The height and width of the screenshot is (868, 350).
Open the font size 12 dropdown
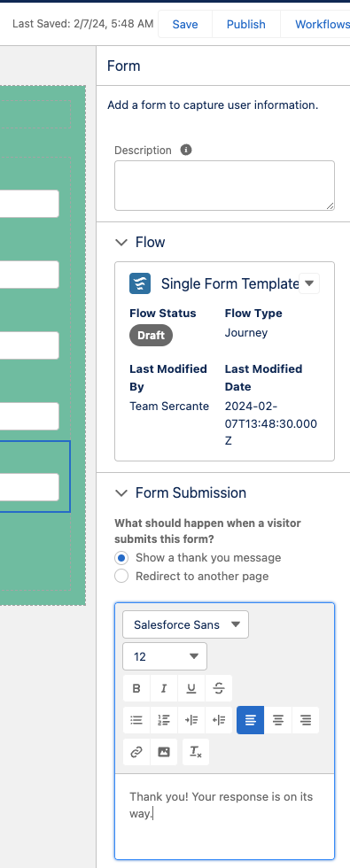pos(165,656)
